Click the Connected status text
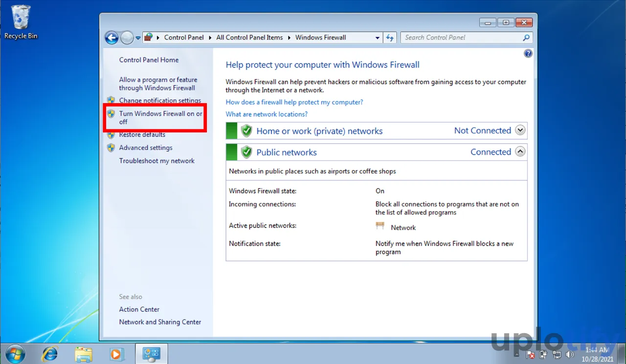This screenshot has height=364, width=626. 491,152
